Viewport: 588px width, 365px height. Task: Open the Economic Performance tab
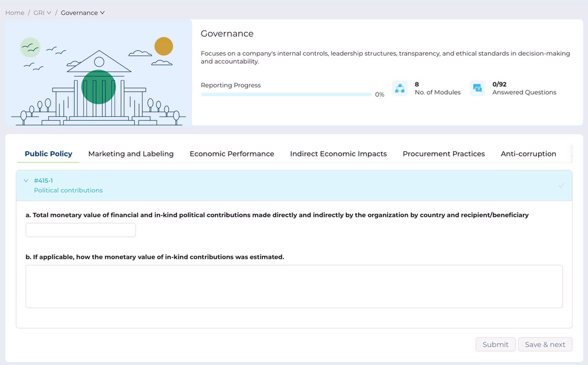point(231,154)
